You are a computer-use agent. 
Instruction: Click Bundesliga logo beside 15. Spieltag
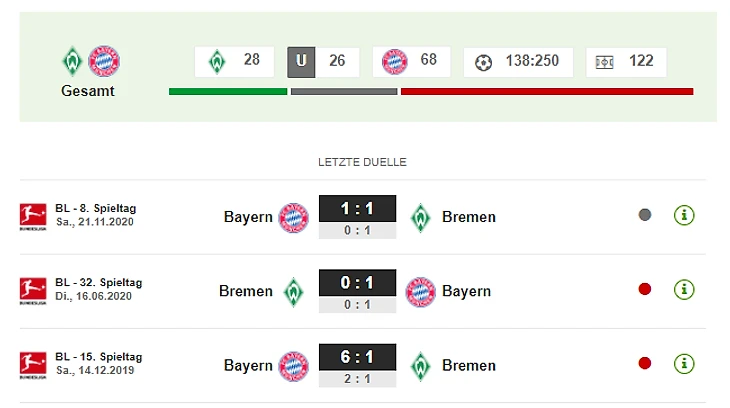pos(33,364)
